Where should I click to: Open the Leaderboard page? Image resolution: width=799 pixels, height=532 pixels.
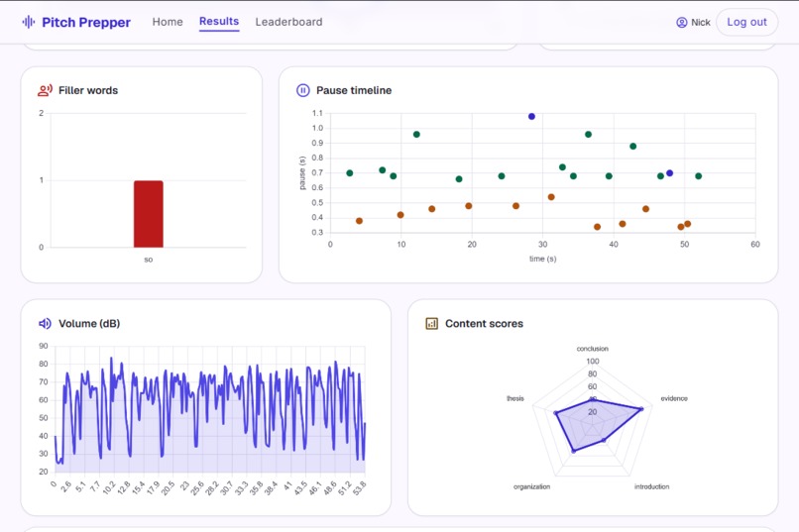[288, 22]
